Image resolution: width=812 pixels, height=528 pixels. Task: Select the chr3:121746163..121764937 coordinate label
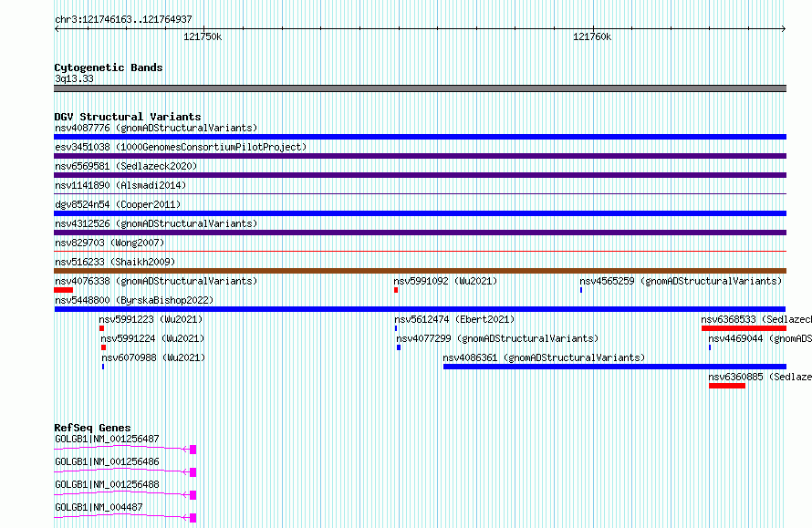pyautogui.click(x=123, y=19)
